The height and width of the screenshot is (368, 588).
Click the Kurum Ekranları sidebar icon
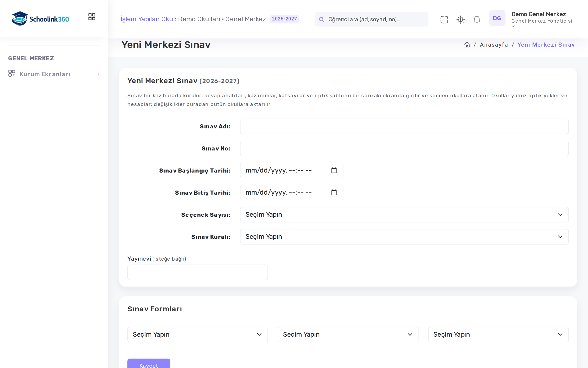[12, 73]
